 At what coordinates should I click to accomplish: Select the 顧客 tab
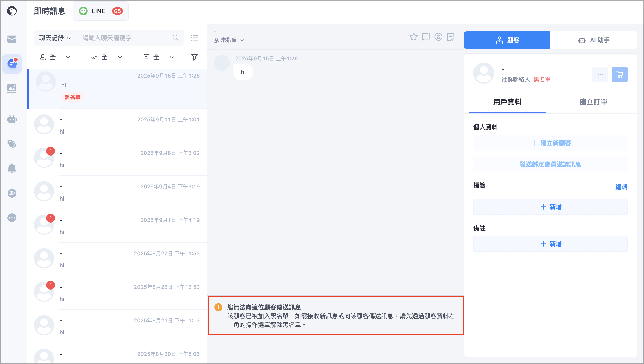coord(507,40)
